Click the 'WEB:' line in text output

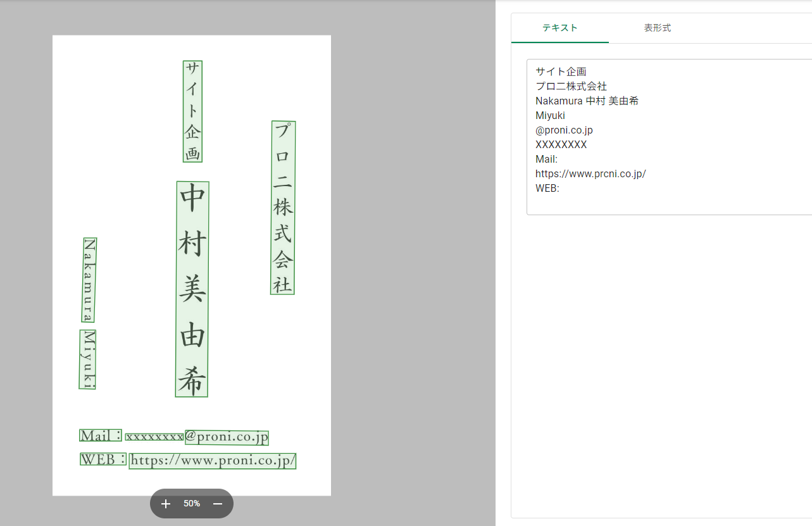coord(547,188)
